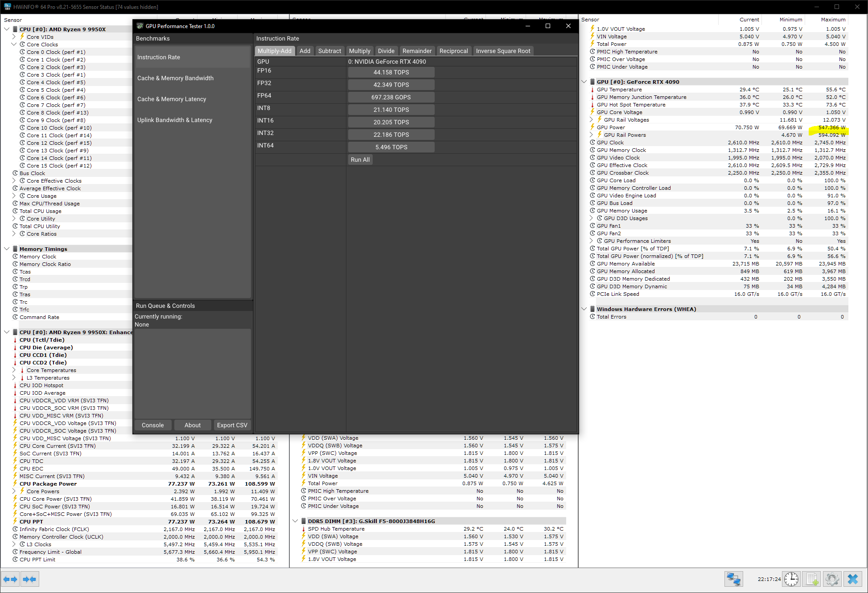Collapse the GPU GeForce RTX 4090 section
This screenshot has width=868, height=593.
click(584, 82)
